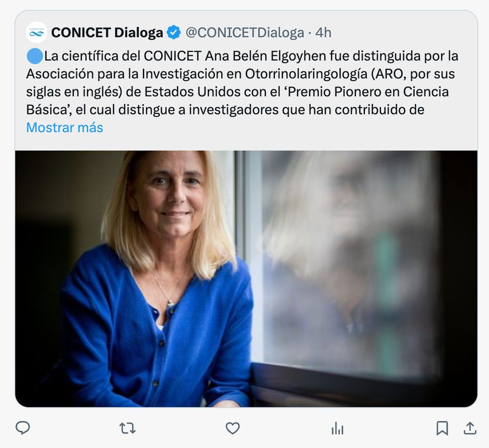
Task: Toggle the heart like on this post
Action: tap(233, 428)
